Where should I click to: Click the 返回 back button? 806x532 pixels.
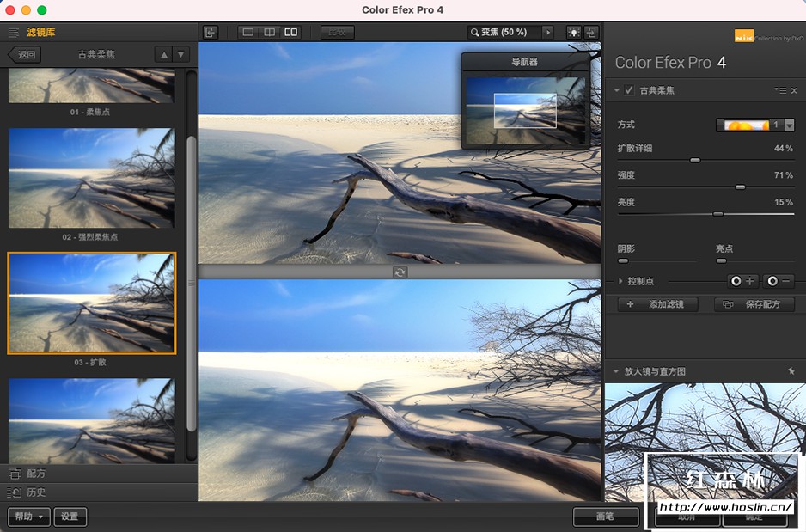click(x=25, y=54)
